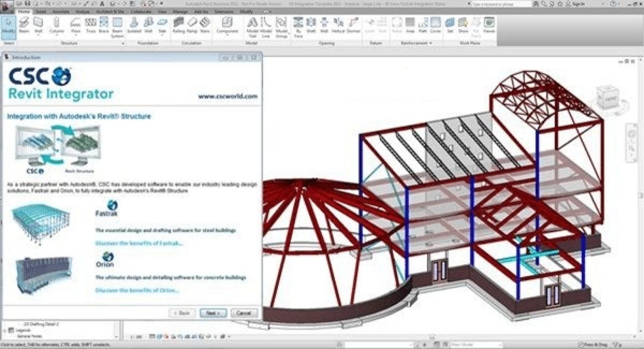Image resolution: width=644 pixels, height=349 pixels.
Task: Choose the Truss tool
Action: point(90,25)
